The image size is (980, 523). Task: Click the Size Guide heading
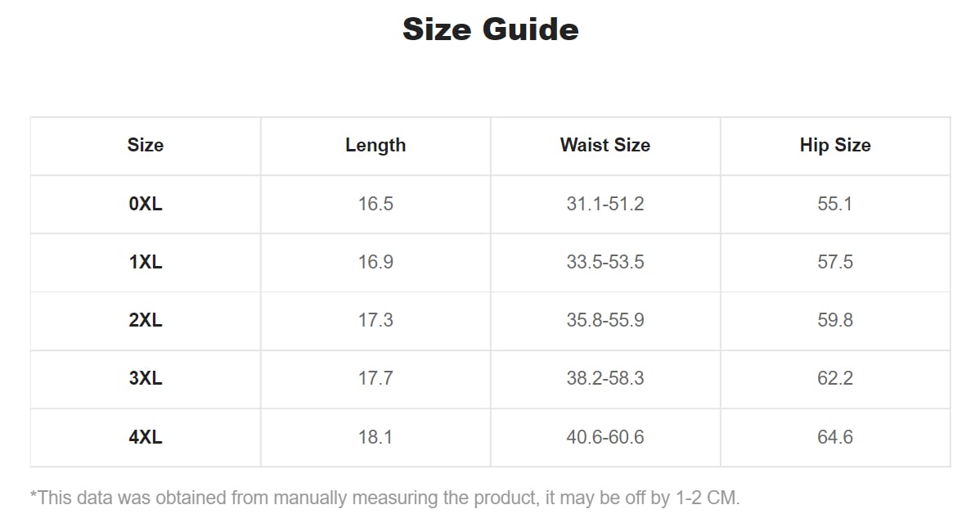(490, 29)
